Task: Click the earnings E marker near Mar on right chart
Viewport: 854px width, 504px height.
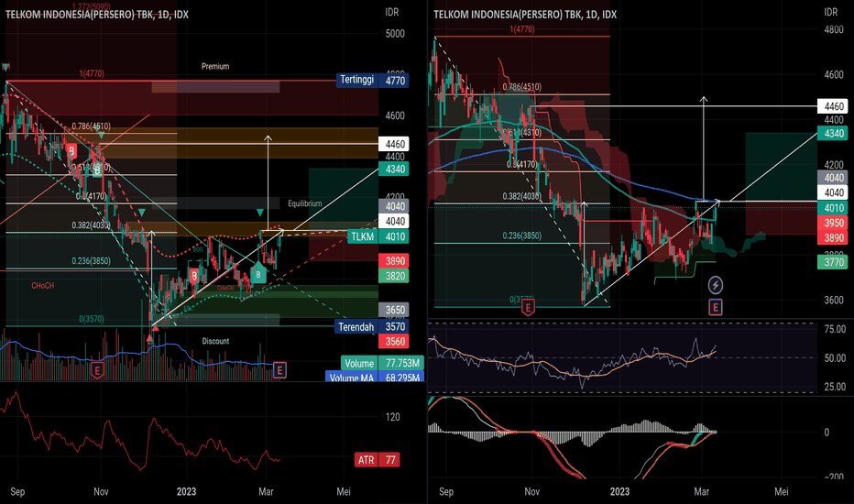Action: click(715, 307)
